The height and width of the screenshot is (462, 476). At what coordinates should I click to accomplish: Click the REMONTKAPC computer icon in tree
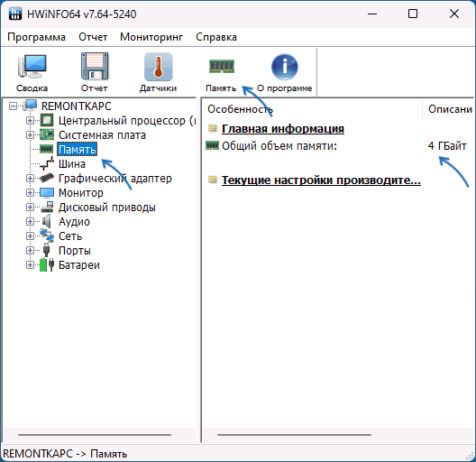[31, 106]
